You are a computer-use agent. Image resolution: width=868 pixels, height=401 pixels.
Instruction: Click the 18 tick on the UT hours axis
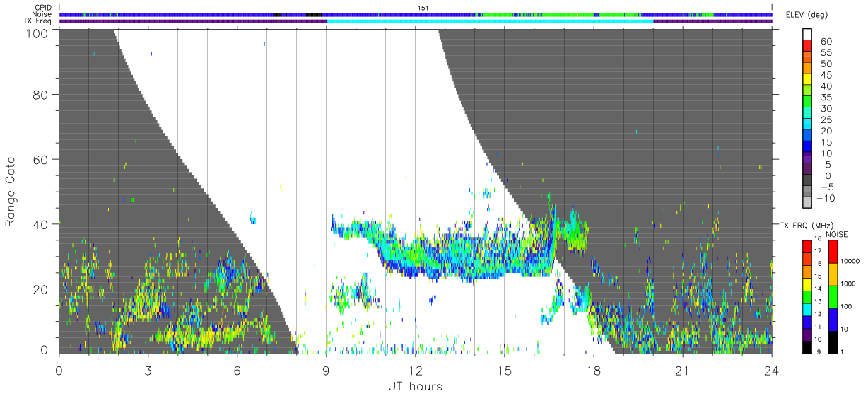coord(594,370)
